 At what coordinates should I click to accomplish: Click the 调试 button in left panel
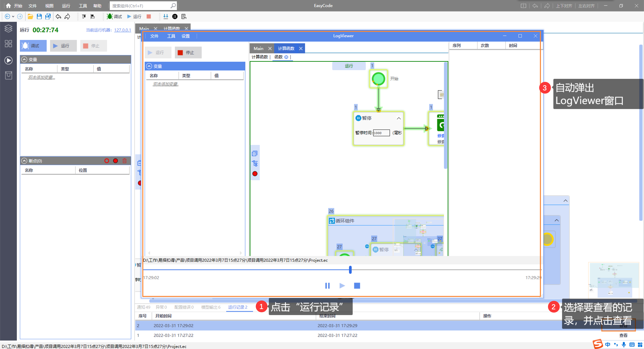(33, 46)
